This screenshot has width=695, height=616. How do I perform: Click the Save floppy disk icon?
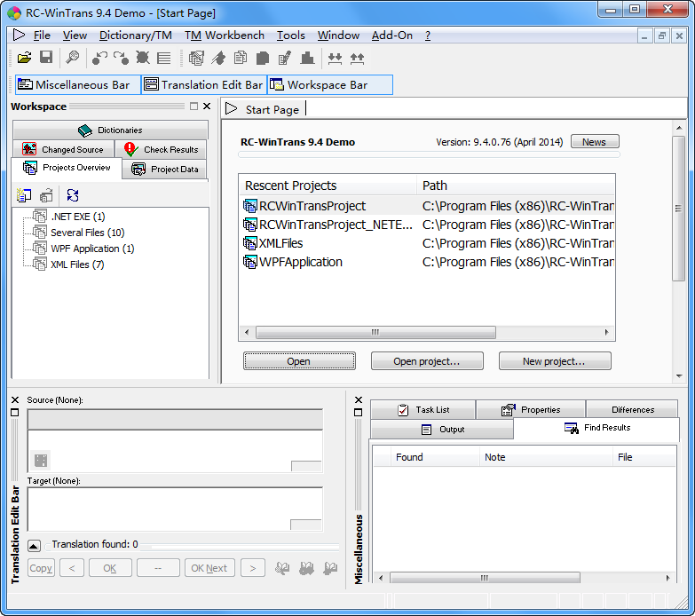click(x=46, y=58)
